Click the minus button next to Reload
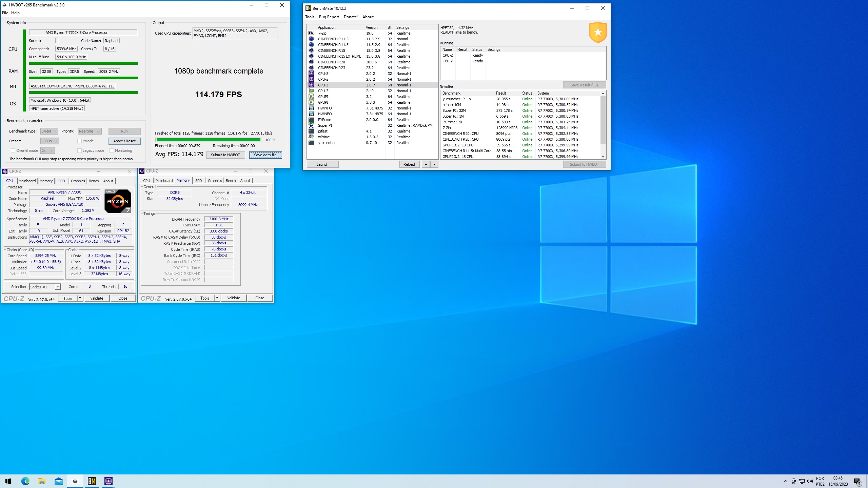868x488 pixels. point(434,164)
